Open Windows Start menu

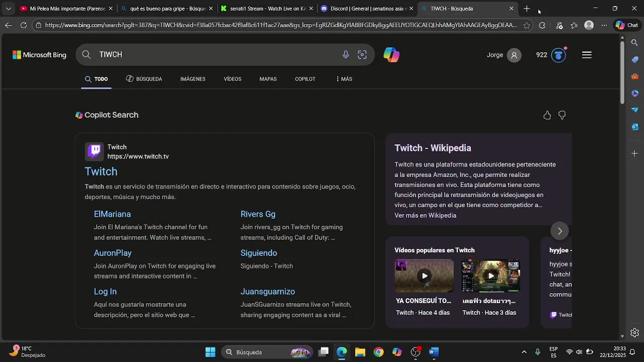210,352
